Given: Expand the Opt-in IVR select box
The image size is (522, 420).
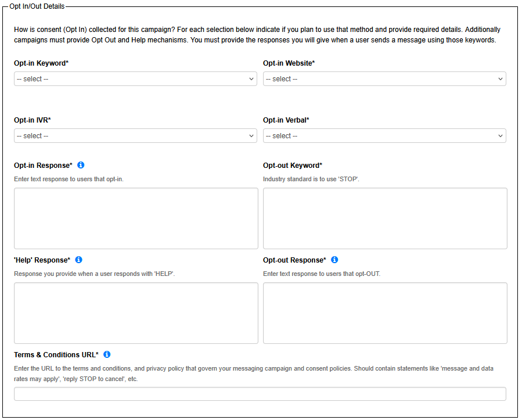Looking at the screenshot, I should 135,136.
